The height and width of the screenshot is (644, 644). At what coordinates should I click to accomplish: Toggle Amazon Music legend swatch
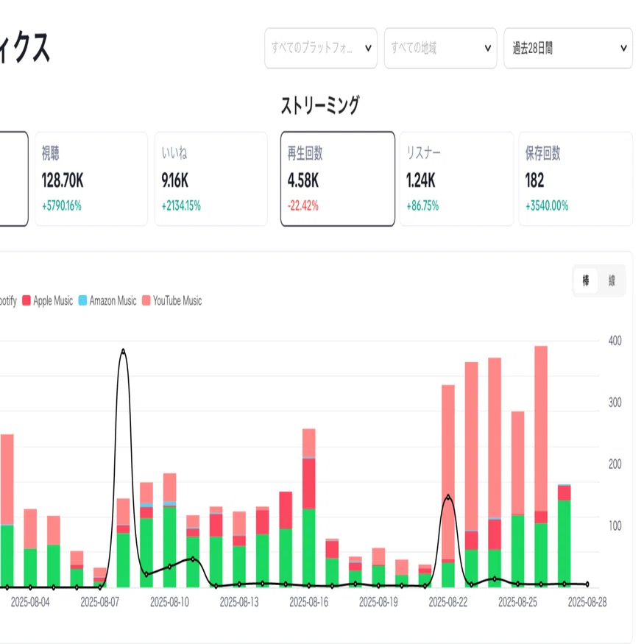(82, 300)
